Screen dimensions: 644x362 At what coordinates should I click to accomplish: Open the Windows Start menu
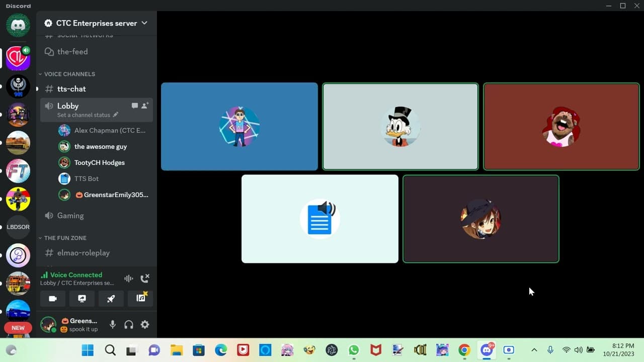coord(88,350)
